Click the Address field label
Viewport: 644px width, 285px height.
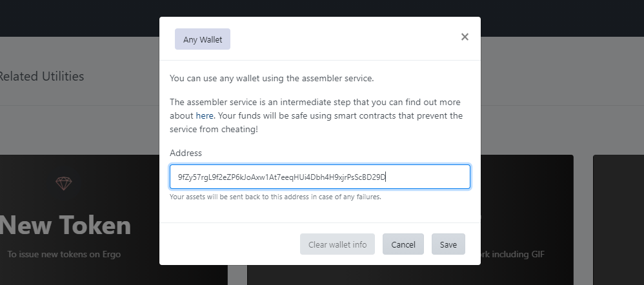pos(186,153)
